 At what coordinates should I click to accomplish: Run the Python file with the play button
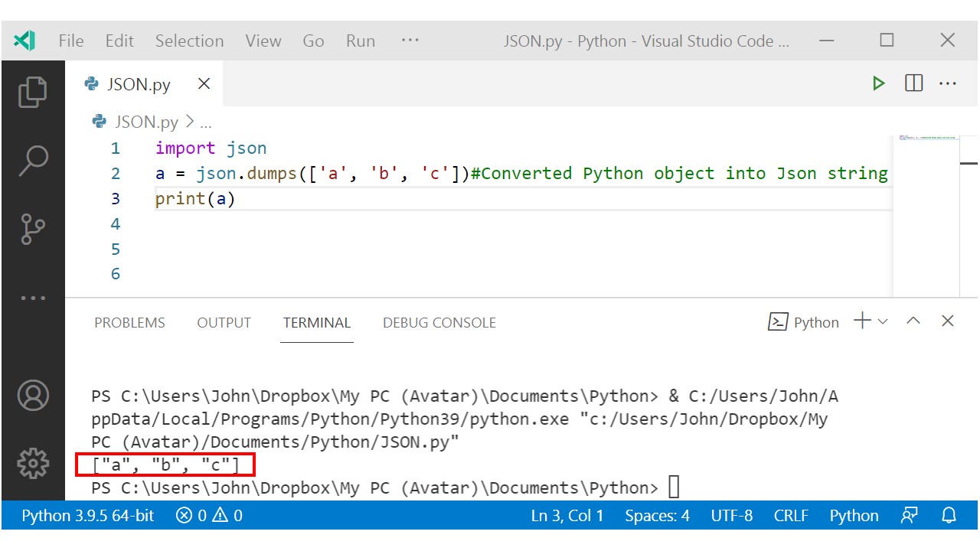878,83
